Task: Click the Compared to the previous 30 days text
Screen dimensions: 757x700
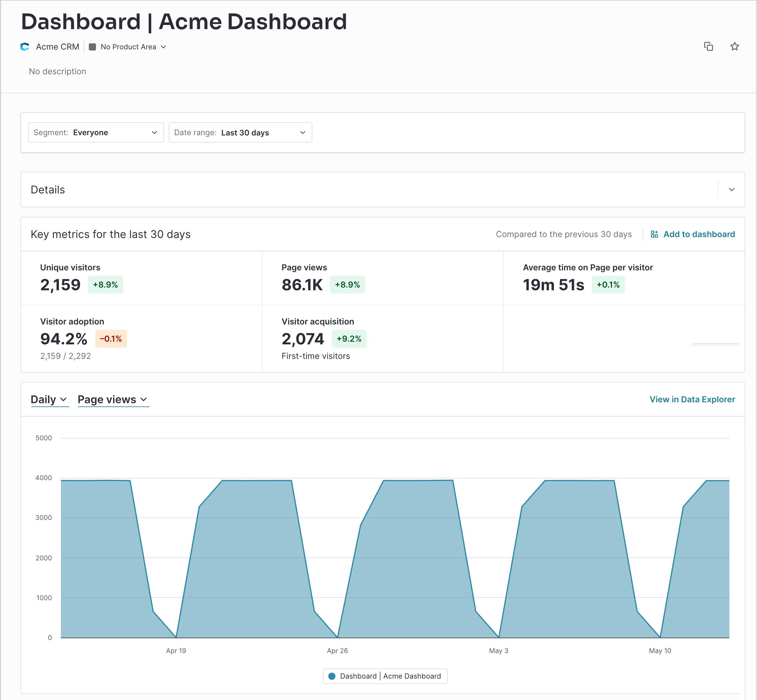Action: tap(564, 234)
